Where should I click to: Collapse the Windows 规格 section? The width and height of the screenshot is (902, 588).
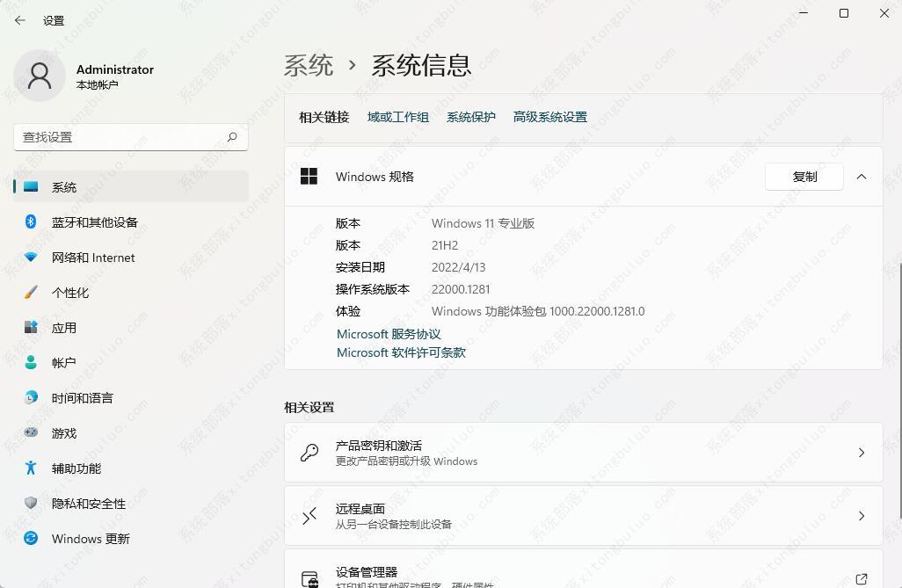(x=862, y=176)
